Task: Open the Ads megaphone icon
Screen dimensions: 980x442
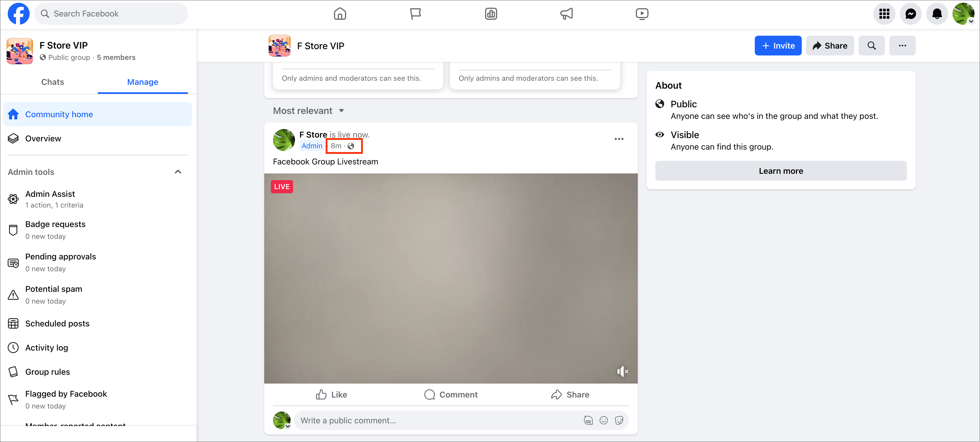Action: (566, 14)
